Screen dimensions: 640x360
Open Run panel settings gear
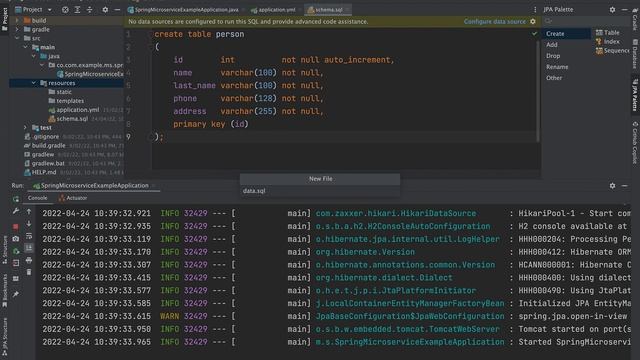[612, 186]
